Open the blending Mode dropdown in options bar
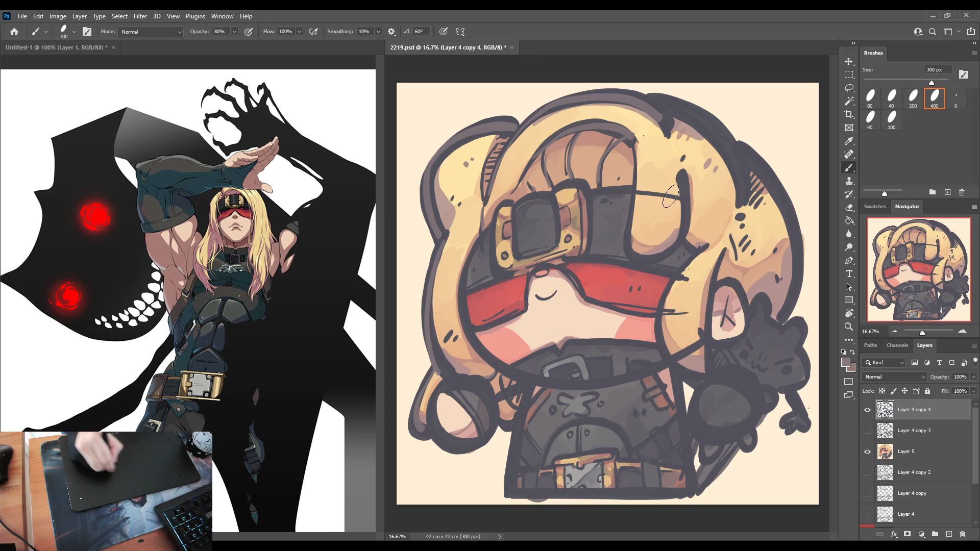The image size is (980, 551). [151, 32]
